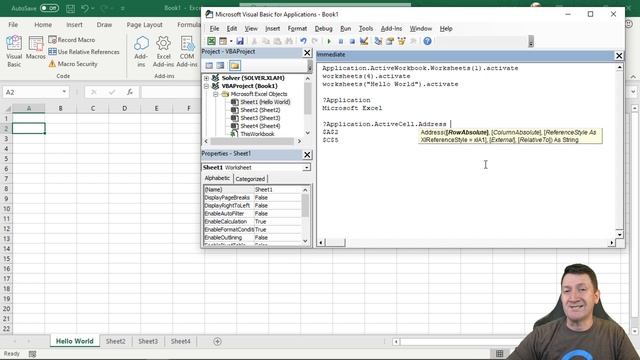
Task: Close the Properties - Sheet1 pane
Action: point(307,155)
